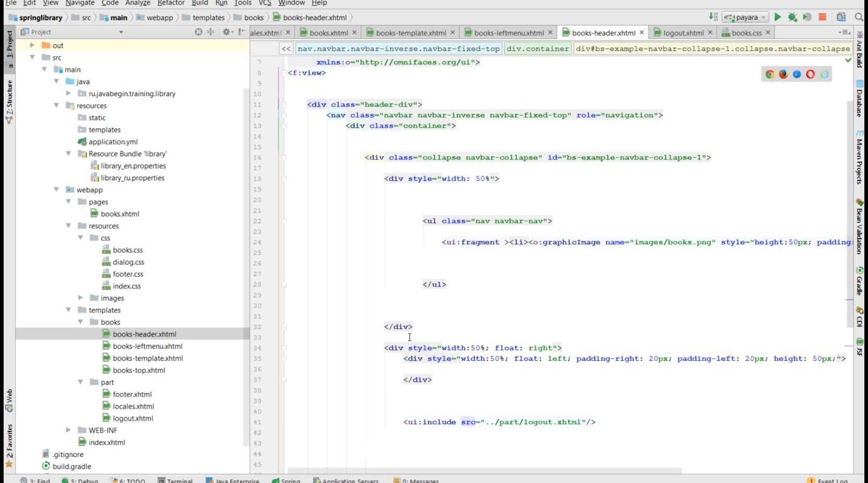The width and height of the screenshot is (868, 483).
Task: Open the Gradle tool window
Action: [x=859, y=281]
